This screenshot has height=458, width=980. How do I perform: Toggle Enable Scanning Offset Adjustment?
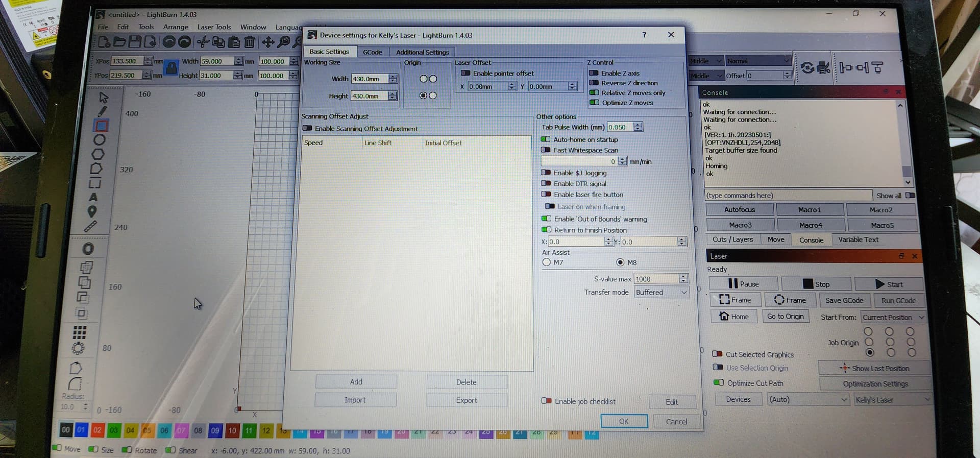coord(307,128)
